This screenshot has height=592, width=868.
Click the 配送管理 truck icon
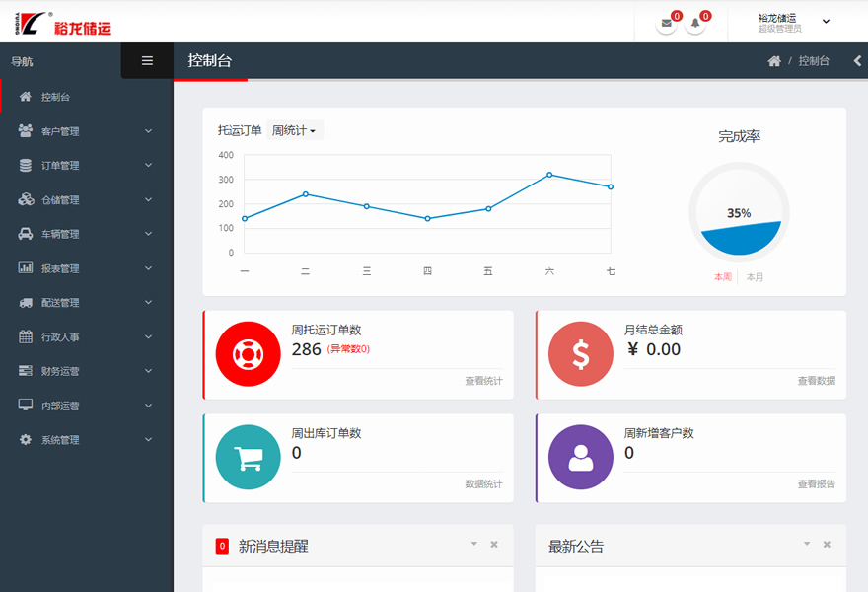(x=26, y=302)
